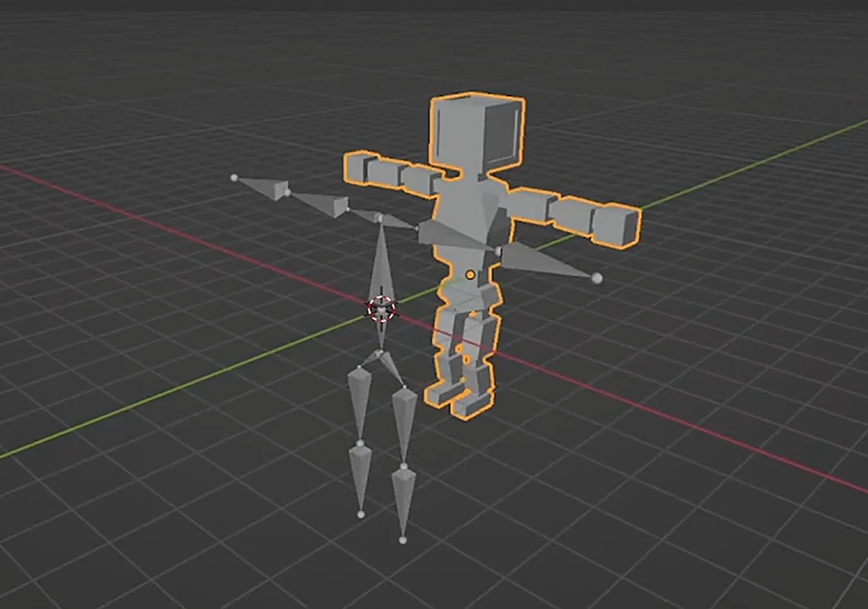
Task: Click the bottom-most bone tip sphere
Action: point(403,540)
